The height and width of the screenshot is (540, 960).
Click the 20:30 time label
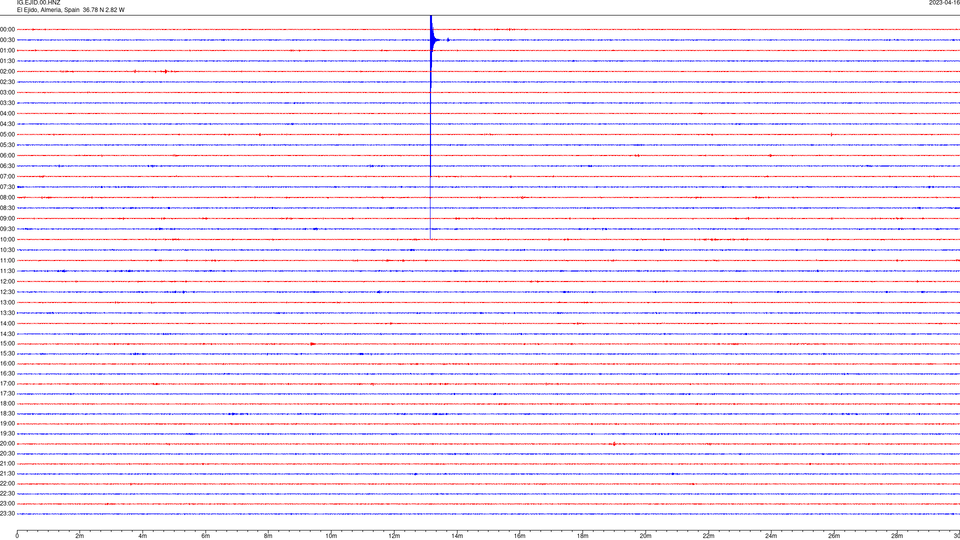[7, 454]
